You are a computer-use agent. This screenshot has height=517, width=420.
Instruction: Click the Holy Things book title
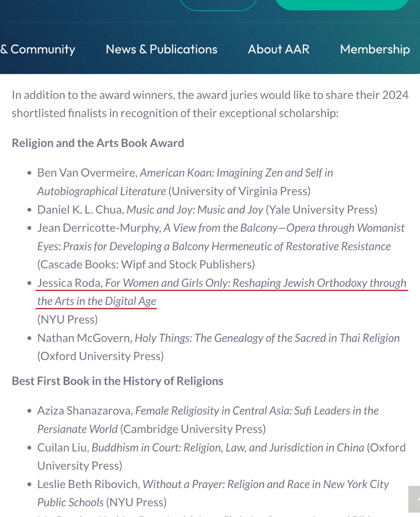(x=267, y=338)
